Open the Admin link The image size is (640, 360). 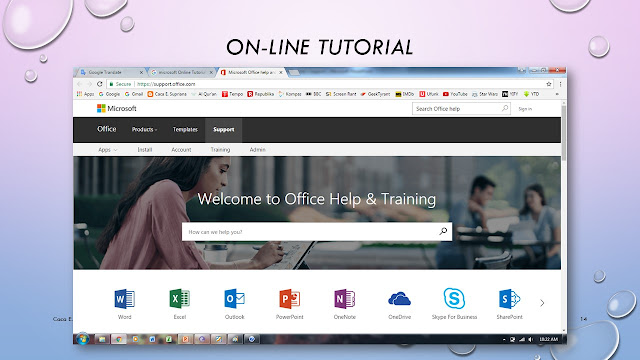coord(258,150)
